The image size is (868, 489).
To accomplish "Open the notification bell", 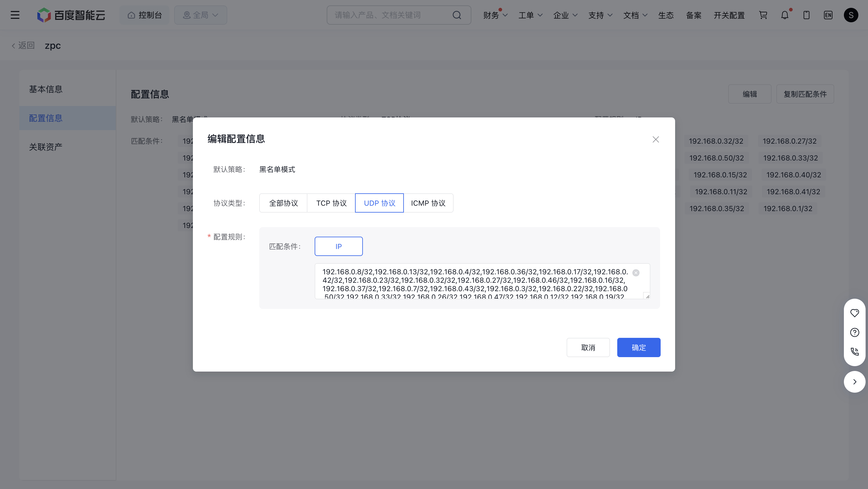I will click(785, 15).
